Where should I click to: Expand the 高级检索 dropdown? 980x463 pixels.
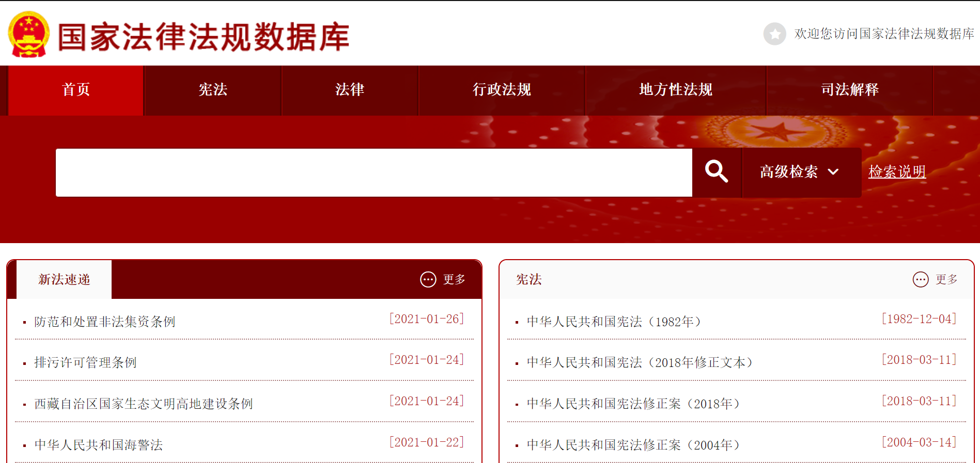click(x=801, y=172)
